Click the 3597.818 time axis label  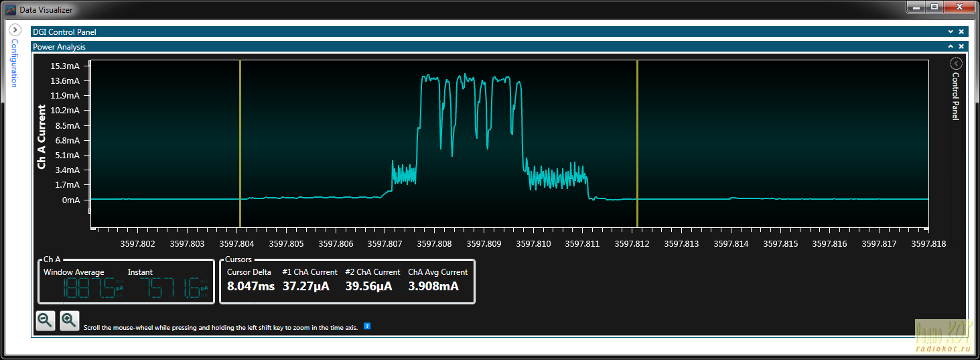coord(929,244)
